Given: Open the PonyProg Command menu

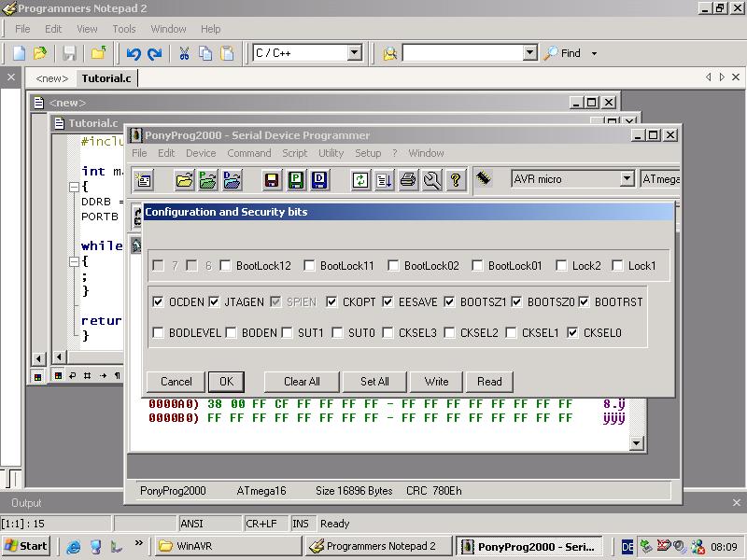Looking at the screenshot, I should pos(249,153).
